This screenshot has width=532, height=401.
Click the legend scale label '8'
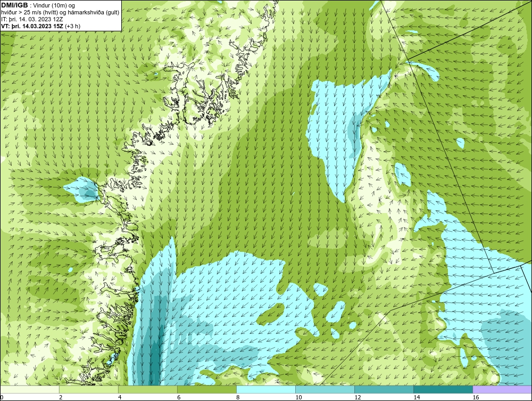(x=238, y=397)
